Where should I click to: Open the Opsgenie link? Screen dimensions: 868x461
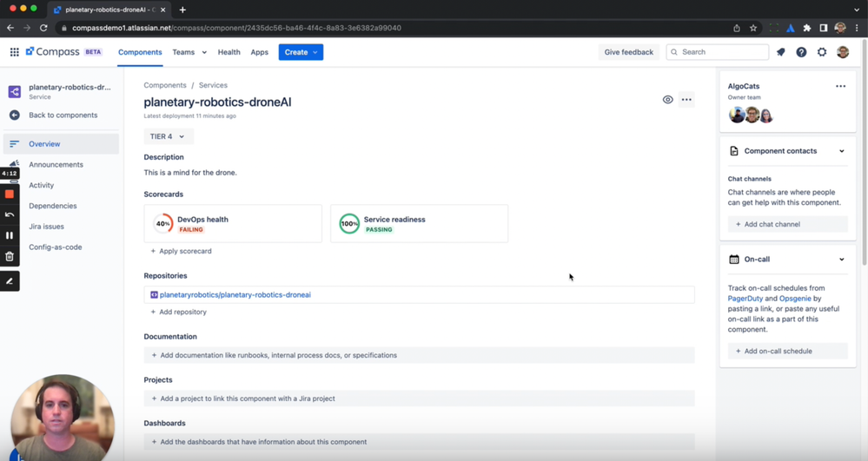(795, 299)
